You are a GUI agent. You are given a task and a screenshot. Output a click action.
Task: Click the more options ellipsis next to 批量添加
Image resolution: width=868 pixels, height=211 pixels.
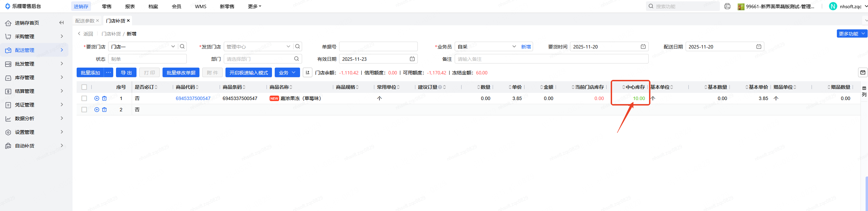[108, 72]
